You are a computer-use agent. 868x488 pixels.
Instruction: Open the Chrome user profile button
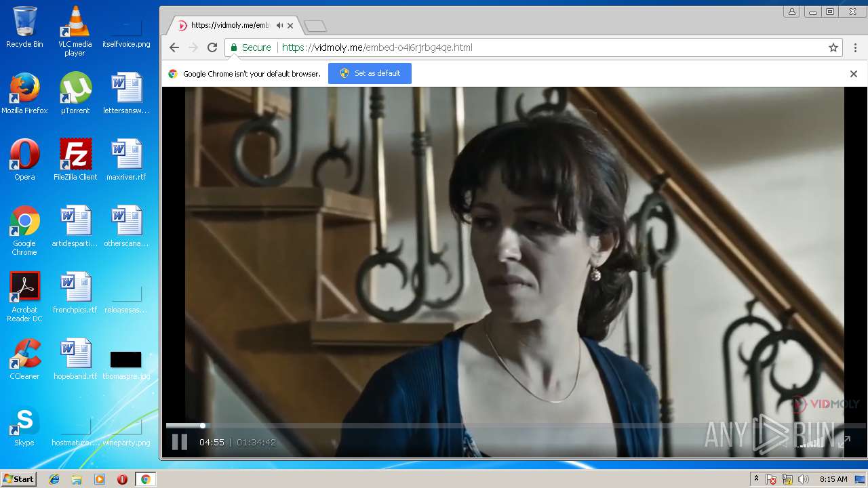(792, 12)
